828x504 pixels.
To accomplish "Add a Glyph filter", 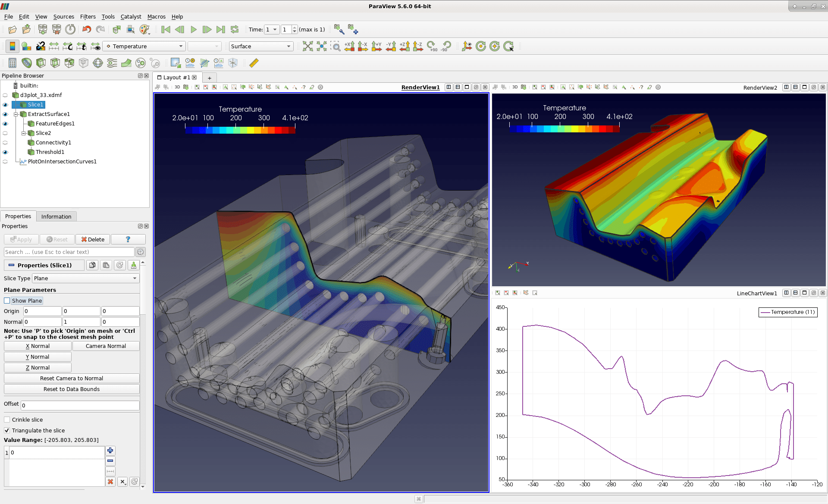I will click(98, 63).
